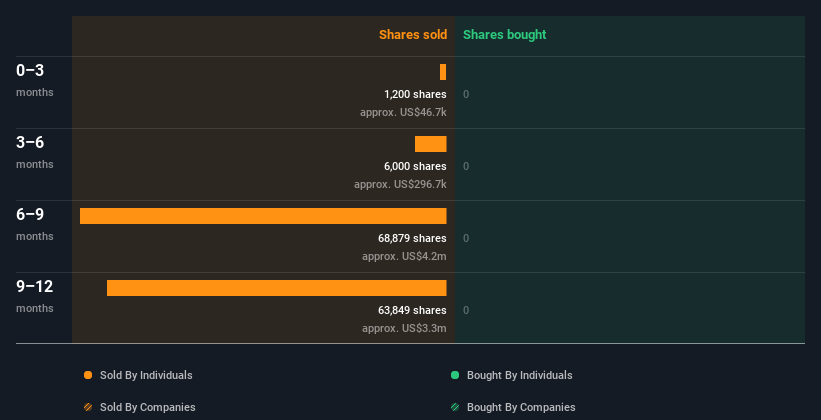Select the Shares sold column header
The width and height of the screenshot is (821, 420).
click(413, 35)
